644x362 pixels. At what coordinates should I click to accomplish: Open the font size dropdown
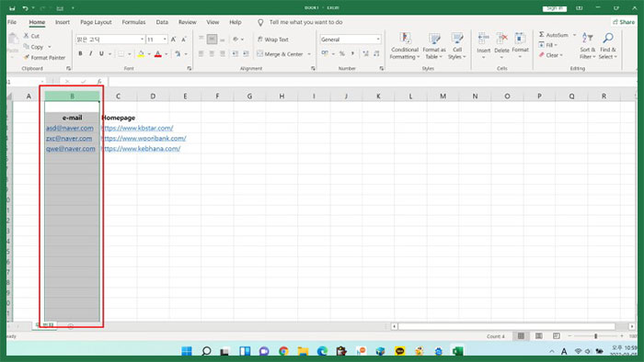(x=165, y=40)
